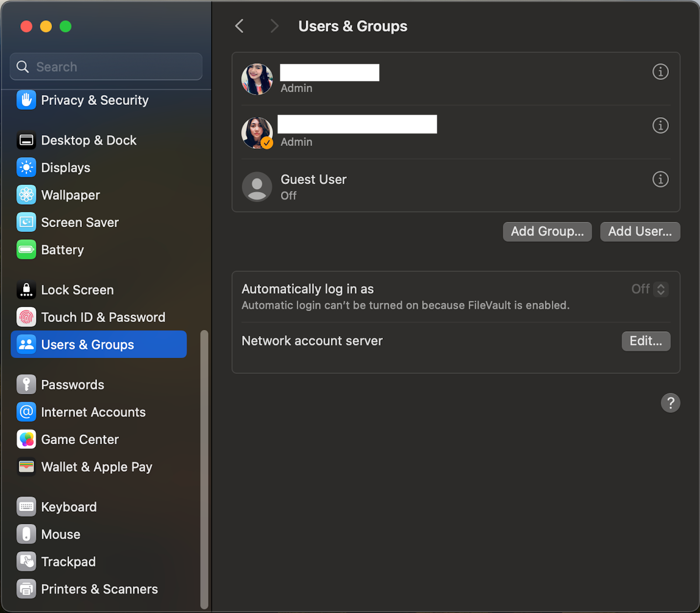
Task: Click the Printers & Scanners icon
Action: coord(26,589)
